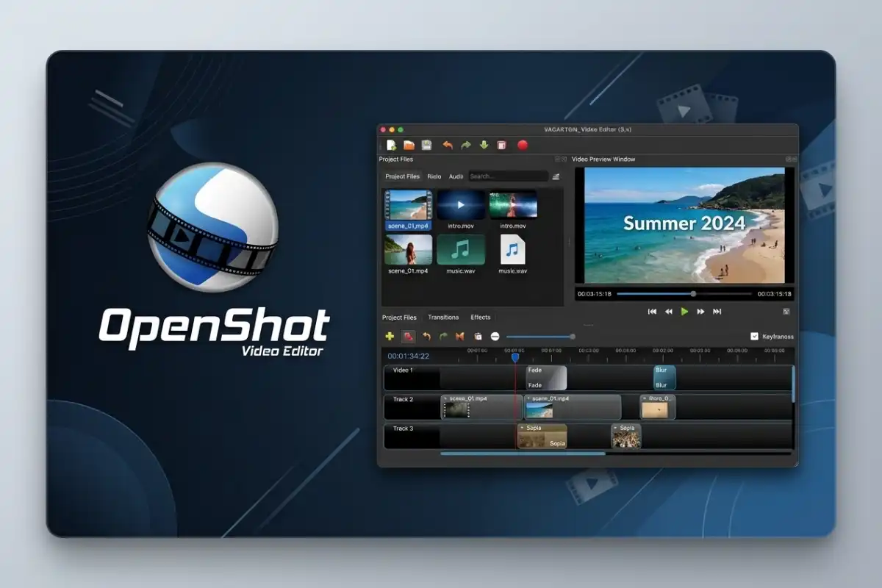Select the music.wav file with teal background
The image size is (882, 588).
[x=461, y=249]
